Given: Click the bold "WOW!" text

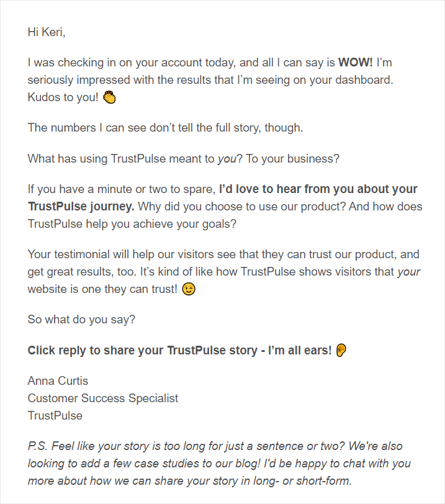Looking at the screenshot, I should [355, 63].
